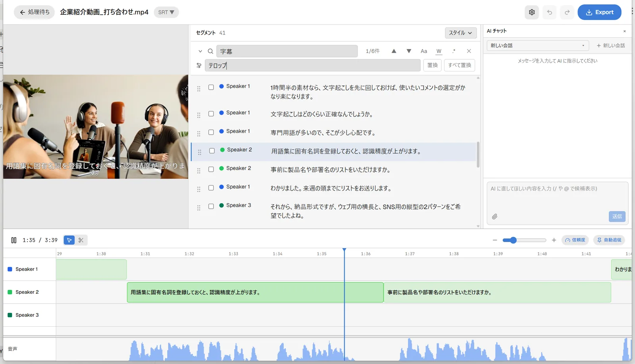
Task: Click the Speaker 1 blue color swatch
Action: tap(10, 269)
